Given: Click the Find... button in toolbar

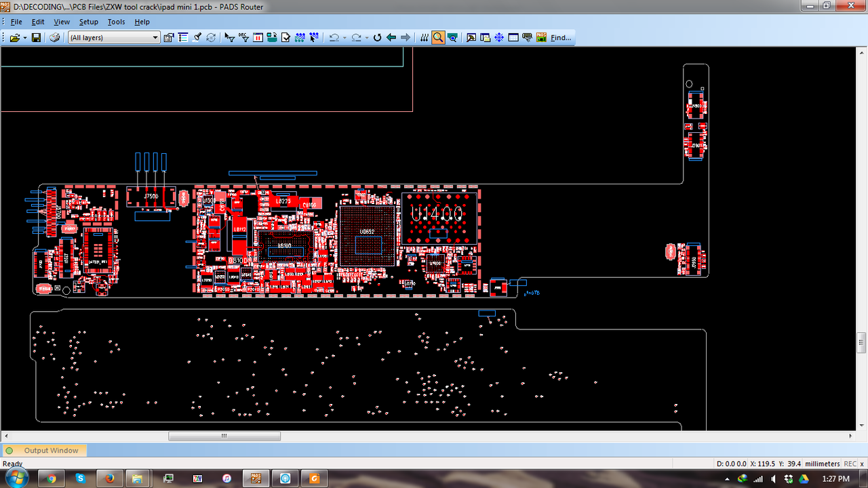Looking at the screenshot, I should pos(561,37).
